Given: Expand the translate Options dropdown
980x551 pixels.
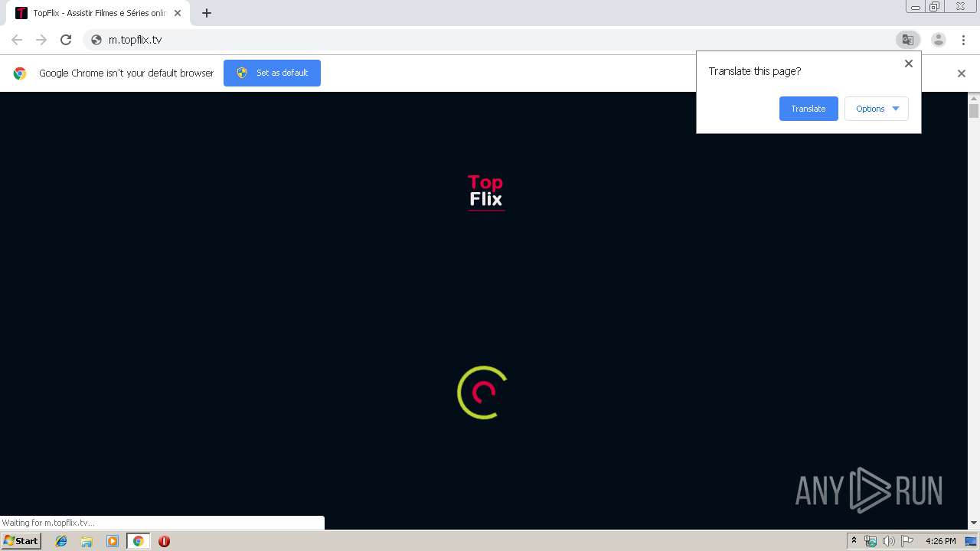Looking at the screenshot, I should click(877, 109).
